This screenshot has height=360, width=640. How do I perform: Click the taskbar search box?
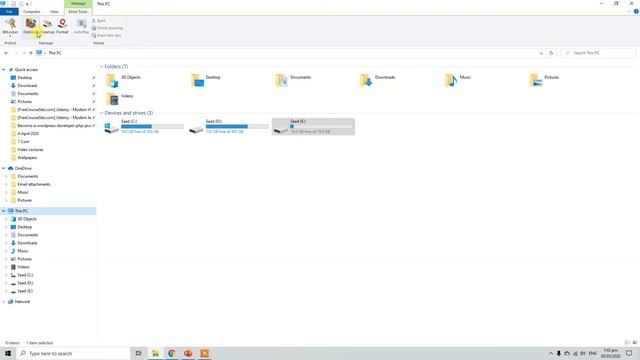click(73, 353)
